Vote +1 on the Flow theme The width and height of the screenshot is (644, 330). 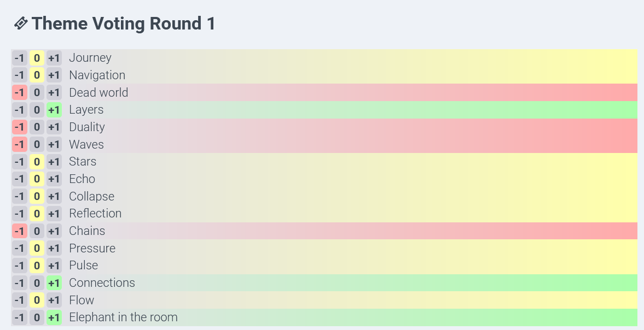coord(54,300)
